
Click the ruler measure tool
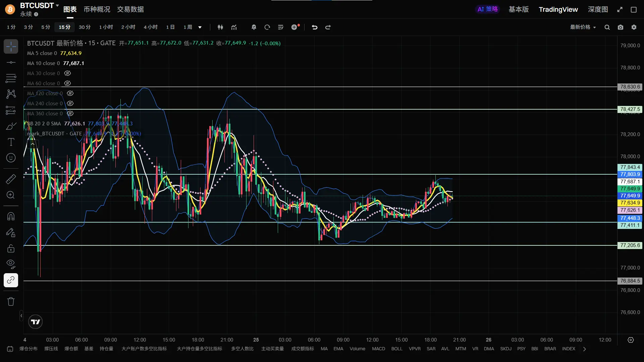coord(11,179)
